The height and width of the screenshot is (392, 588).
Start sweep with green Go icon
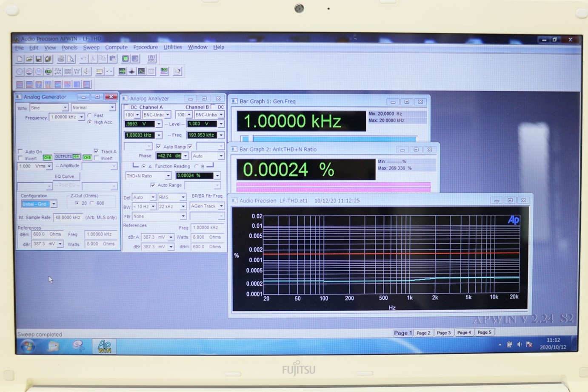point(126,59)
